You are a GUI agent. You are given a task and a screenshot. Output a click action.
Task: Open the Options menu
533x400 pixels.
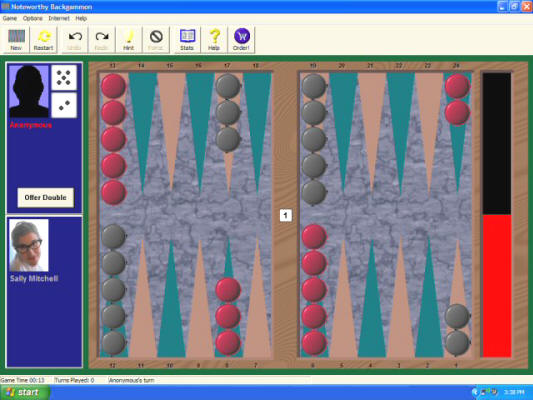pyautogui.click(x=33, y=18)
